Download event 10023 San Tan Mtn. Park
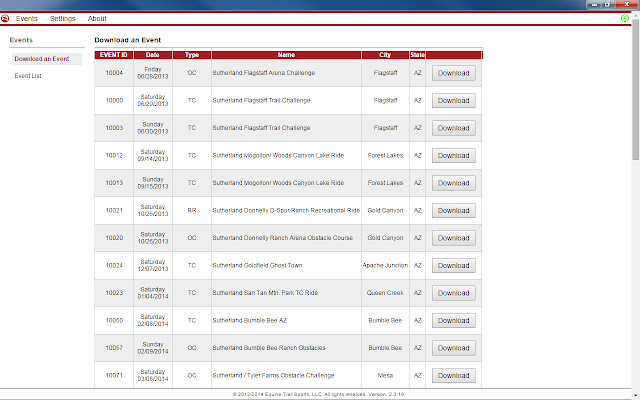640x400 pixels. pyautogui.click(x=453, y=293)
